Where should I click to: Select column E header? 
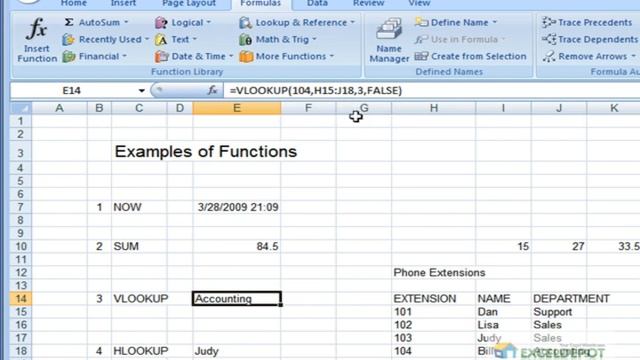(237, 108)
